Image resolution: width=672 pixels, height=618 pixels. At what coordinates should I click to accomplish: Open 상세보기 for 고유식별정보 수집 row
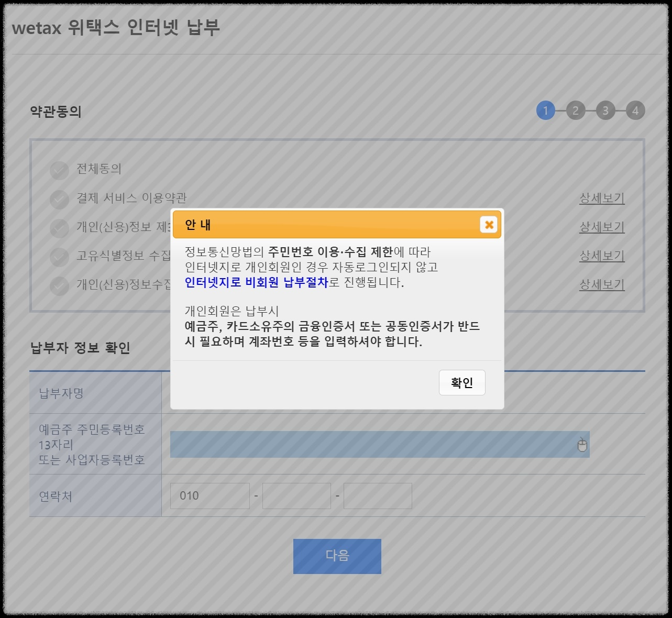click(602, 256)
